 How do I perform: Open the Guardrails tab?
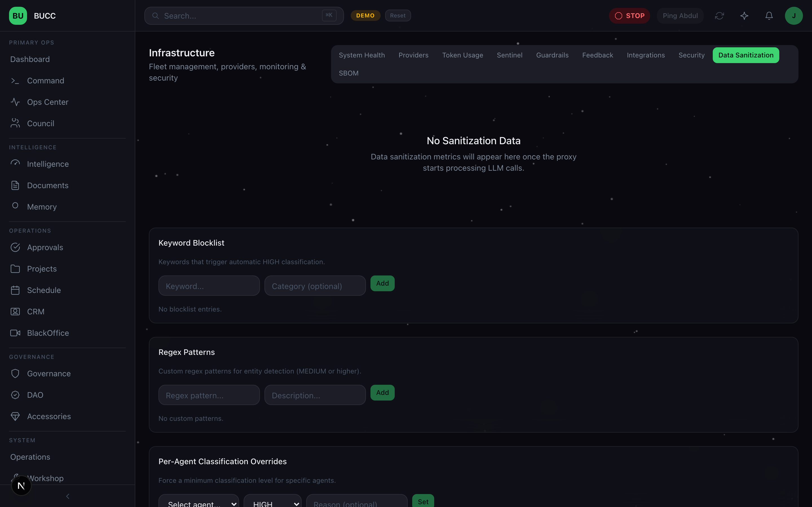click(x=552, y=55)
